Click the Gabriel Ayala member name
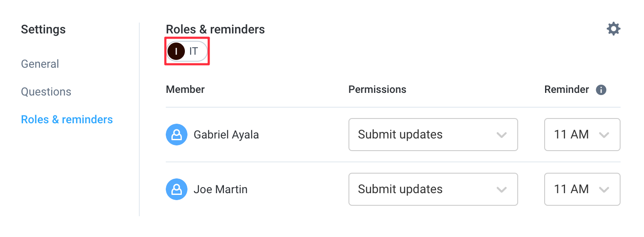The width and height of the screenshot is (644, 237). click(226, 135)
